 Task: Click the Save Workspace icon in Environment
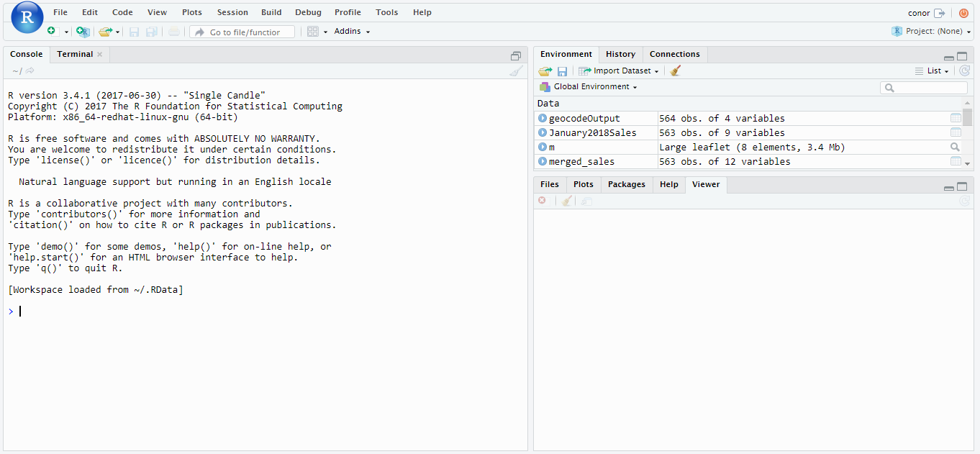point(563,71)
